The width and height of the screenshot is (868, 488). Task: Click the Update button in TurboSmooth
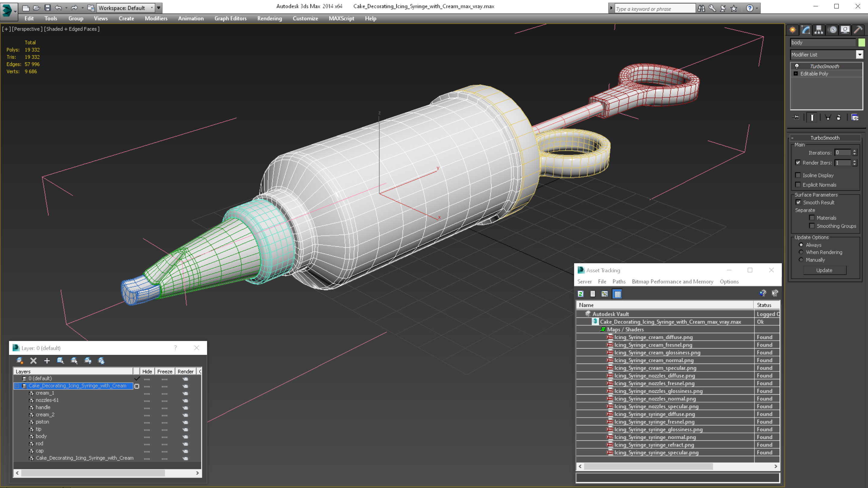click(x=824, y=271)
